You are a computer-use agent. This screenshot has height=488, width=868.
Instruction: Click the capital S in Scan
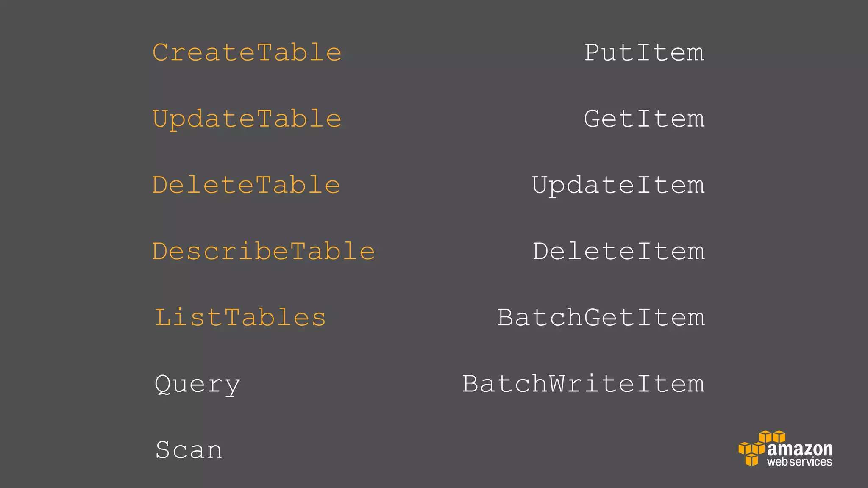(163, 450)
